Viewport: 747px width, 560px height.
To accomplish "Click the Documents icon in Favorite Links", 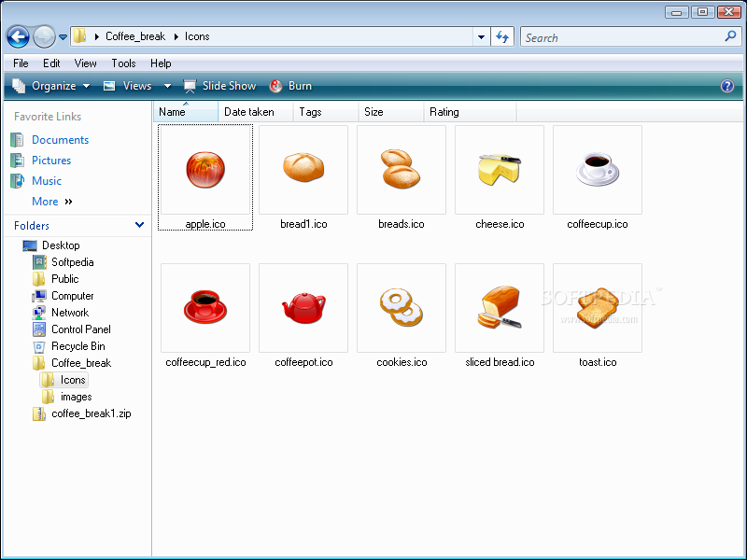I will pyautogui.click(x=17, y=140).
